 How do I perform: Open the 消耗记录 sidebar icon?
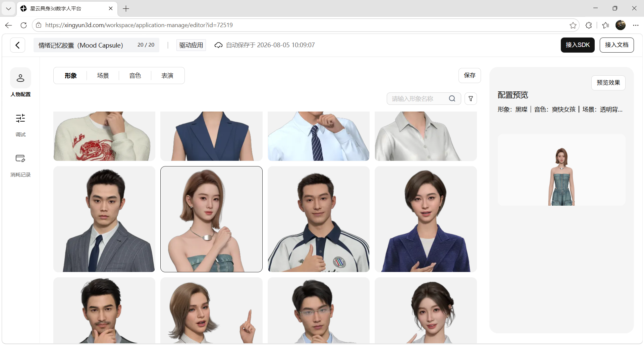tap(20, 158)
